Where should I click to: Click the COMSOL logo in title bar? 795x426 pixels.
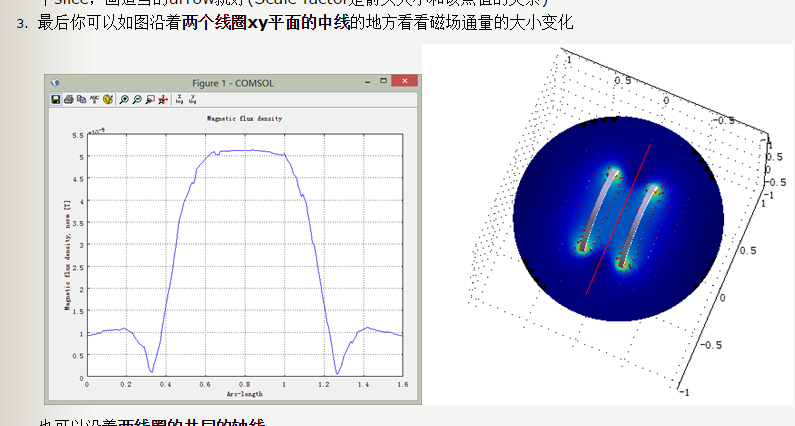pos(55,83)
